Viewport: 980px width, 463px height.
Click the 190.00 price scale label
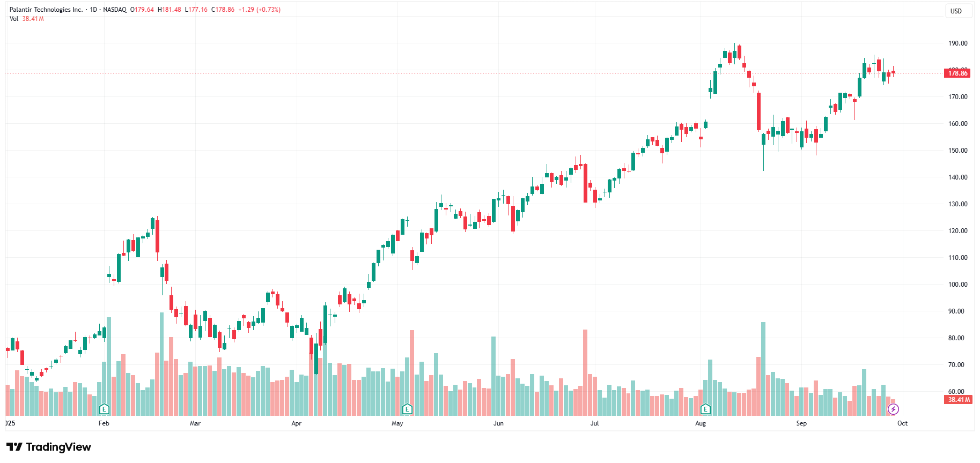point(957,43)
